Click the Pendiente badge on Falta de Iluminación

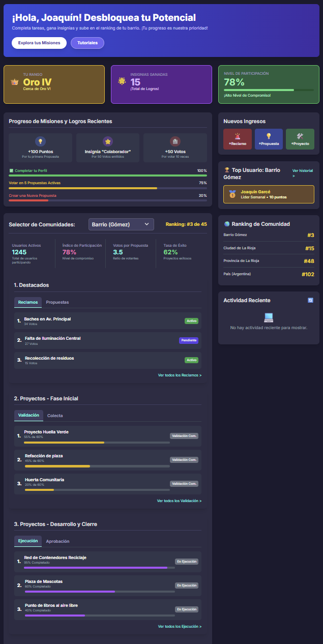click(x=188, y=340)
